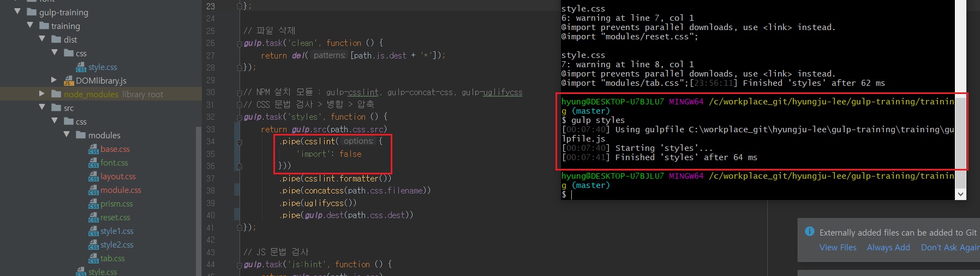Click the info icon in Git notification
This screenshot has height=276, width=980.
pos(809,232)
